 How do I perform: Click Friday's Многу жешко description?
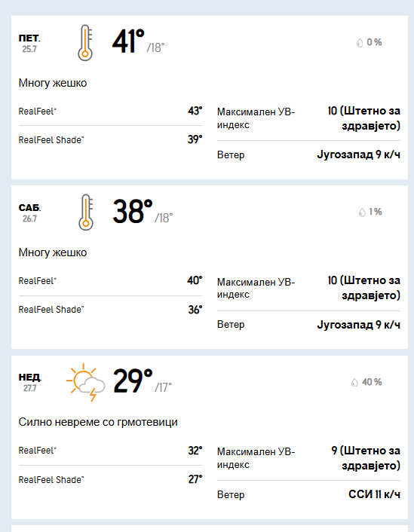pos(53,83)
